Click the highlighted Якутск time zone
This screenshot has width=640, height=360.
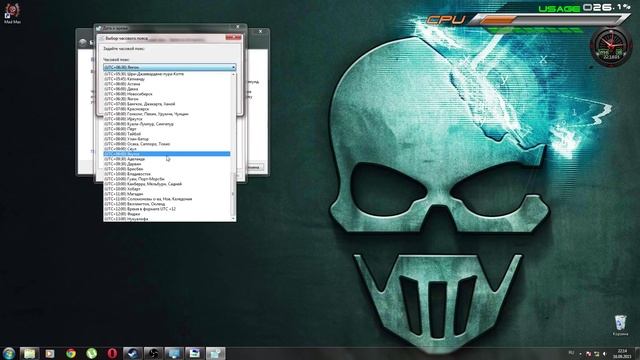167,154
